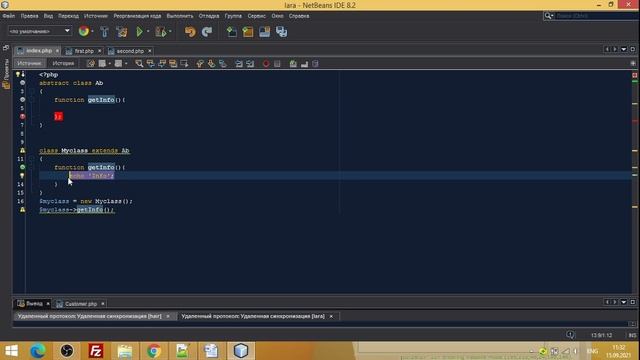
Task: Toggle the Highlight Search icon in editor toolbar
Action: click(x=173, y=64)
